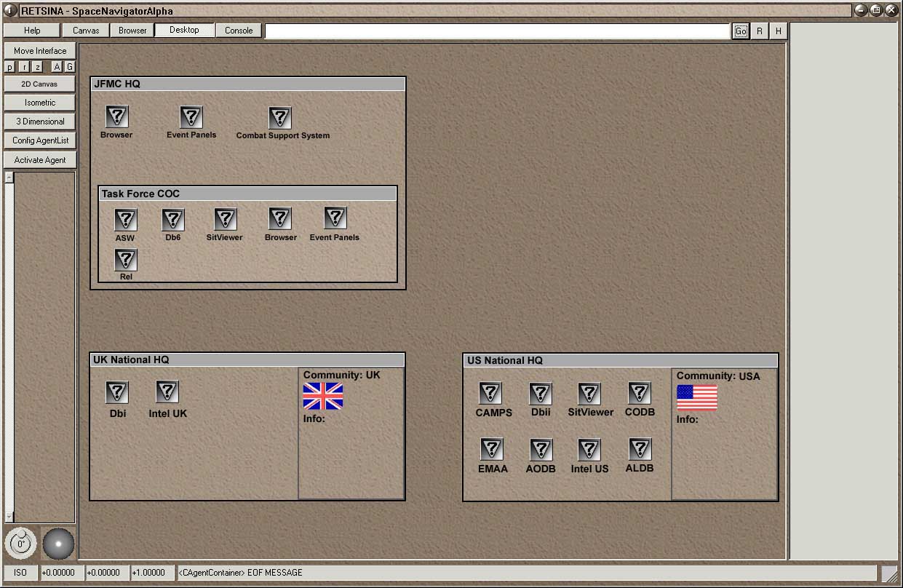Click the EMAA agent icon
Image resolution: width=903 pixels, height=588 pixels.
(x=492, y=450)
